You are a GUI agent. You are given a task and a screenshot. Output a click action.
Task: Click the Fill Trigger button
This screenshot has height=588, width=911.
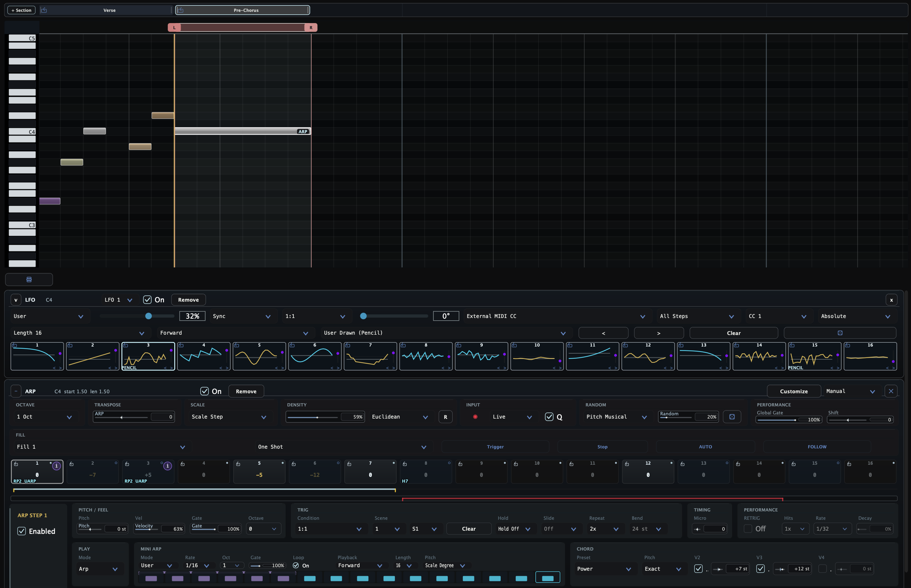click(x=495, y=447)
